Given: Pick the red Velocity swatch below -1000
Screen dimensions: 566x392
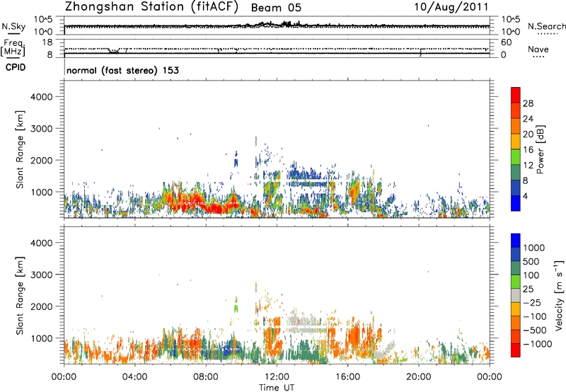Looking at the screenshot, I should (x=516, y=350).
